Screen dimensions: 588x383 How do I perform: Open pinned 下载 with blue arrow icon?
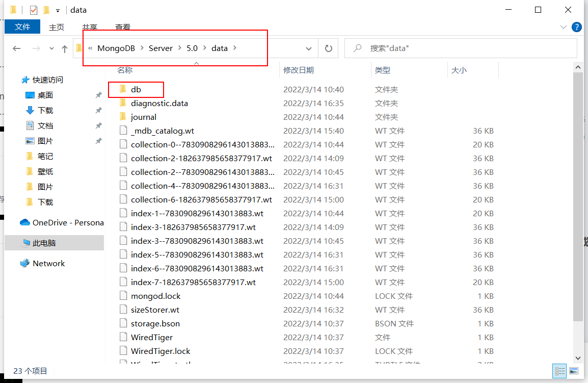pos(45,110)
